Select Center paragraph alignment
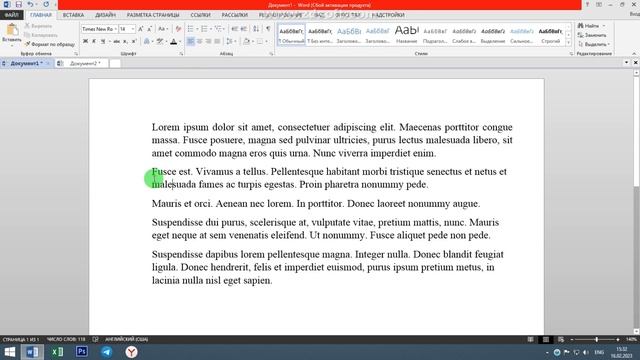Viewport: 640px width, 360px height. (200, 41)
